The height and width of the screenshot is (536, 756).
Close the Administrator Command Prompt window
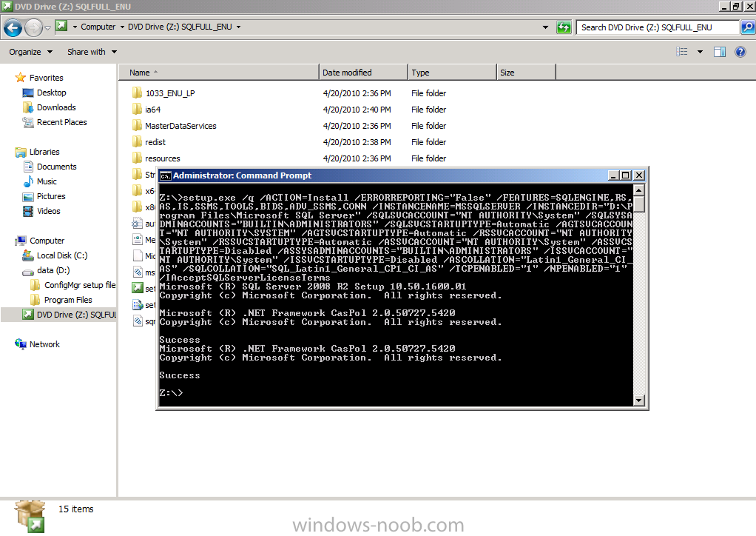click(639, 175)
